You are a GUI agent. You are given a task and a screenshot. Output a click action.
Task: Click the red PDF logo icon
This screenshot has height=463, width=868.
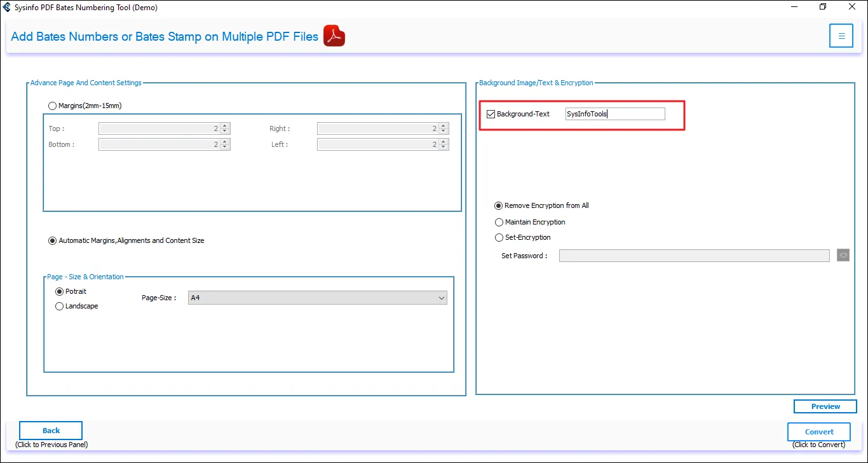pos(334,36)
